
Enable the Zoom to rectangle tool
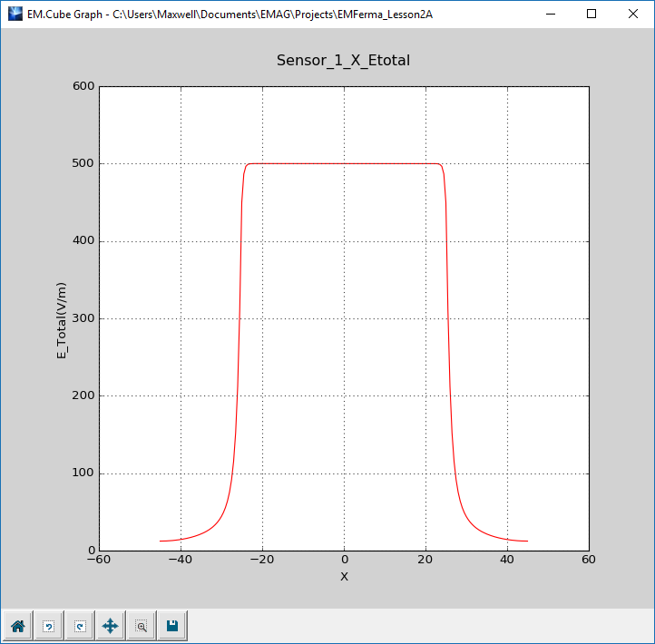tap(142, 626)
